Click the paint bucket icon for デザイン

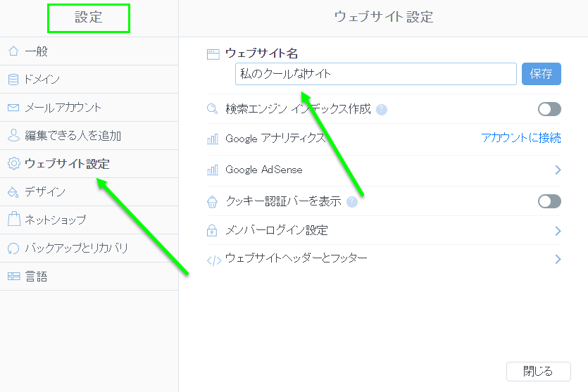coord(13,192)
